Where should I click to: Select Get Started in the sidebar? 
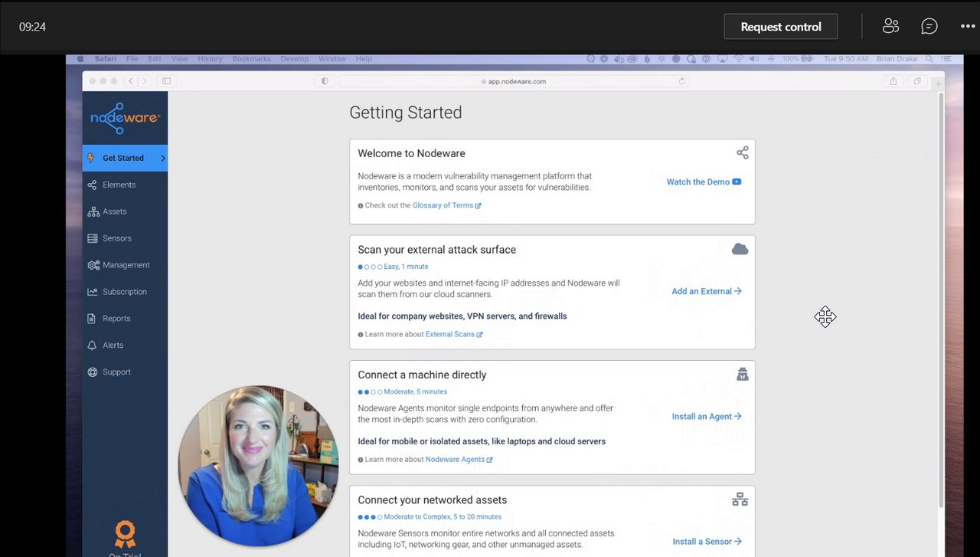coord(125,158)
